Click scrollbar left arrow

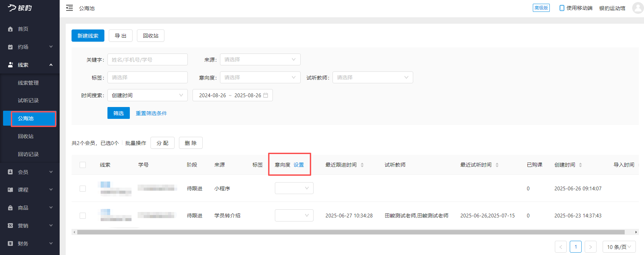pyautogui.click(x=74, y=232)
